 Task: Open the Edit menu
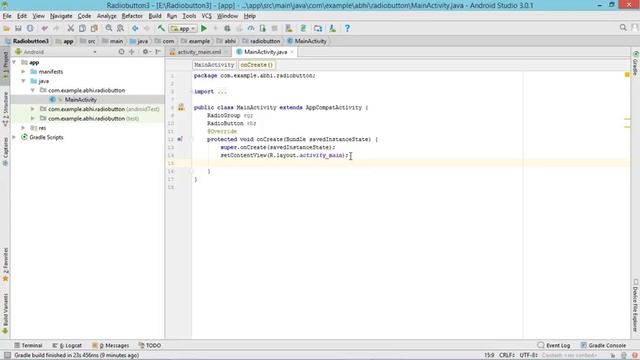[22, 16]
